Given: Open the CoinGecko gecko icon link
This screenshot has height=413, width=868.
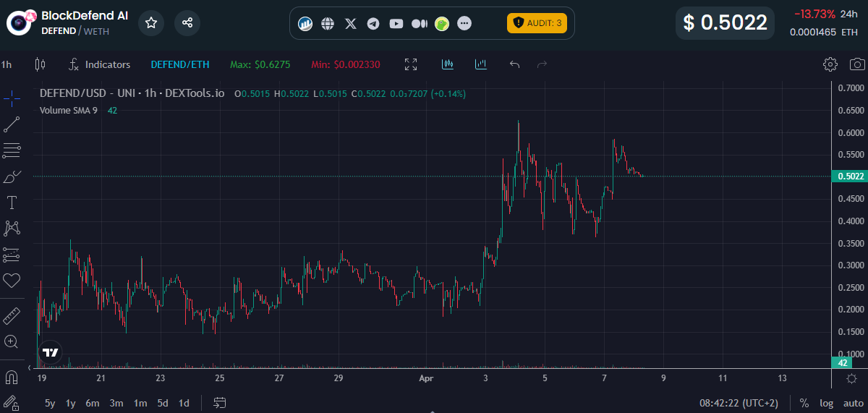Looking at the screenshot, I should [442, 24].
